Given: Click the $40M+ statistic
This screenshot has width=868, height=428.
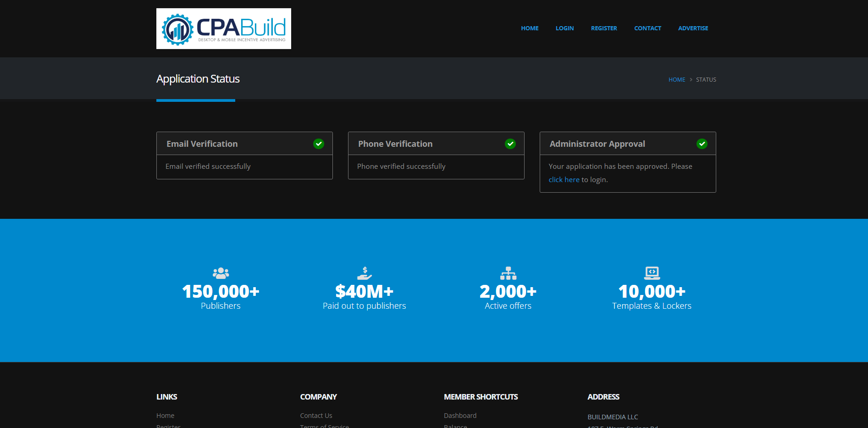Looking at the screenshot, I should point(365,292).
